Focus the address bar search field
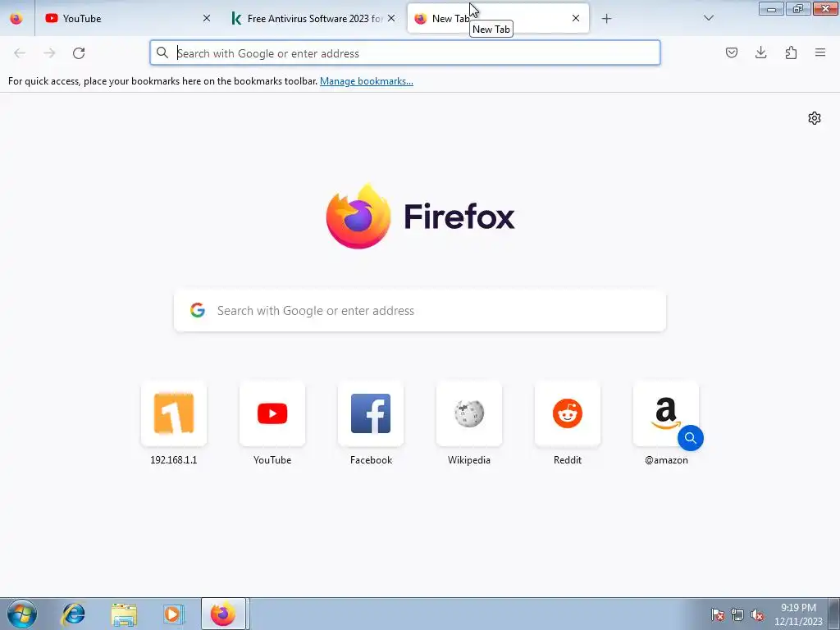Image resolution: width=840 pixels, height=630 pixels. click(x=405, y=53)
